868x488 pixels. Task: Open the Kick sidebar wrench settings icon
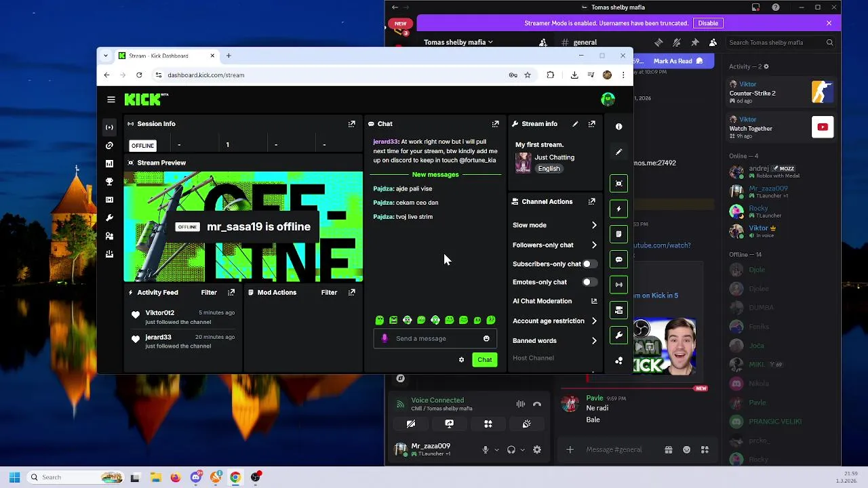pos(109,218)
